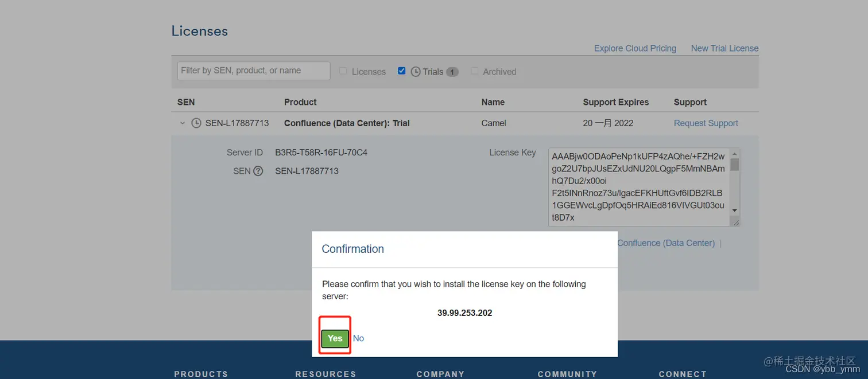Click license key textarea resize handle

pyautogui.click(x=735, y=221)
